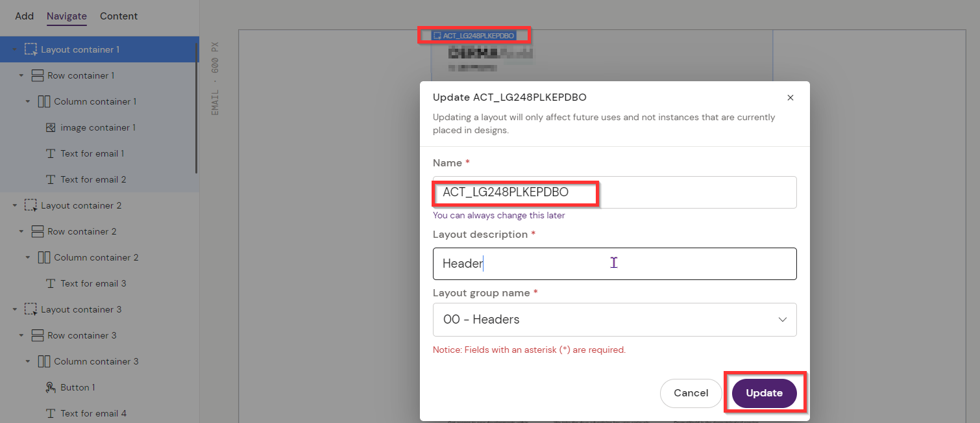
Task: Open the Layout group name dropdown
Action: (x=614, y=320)
